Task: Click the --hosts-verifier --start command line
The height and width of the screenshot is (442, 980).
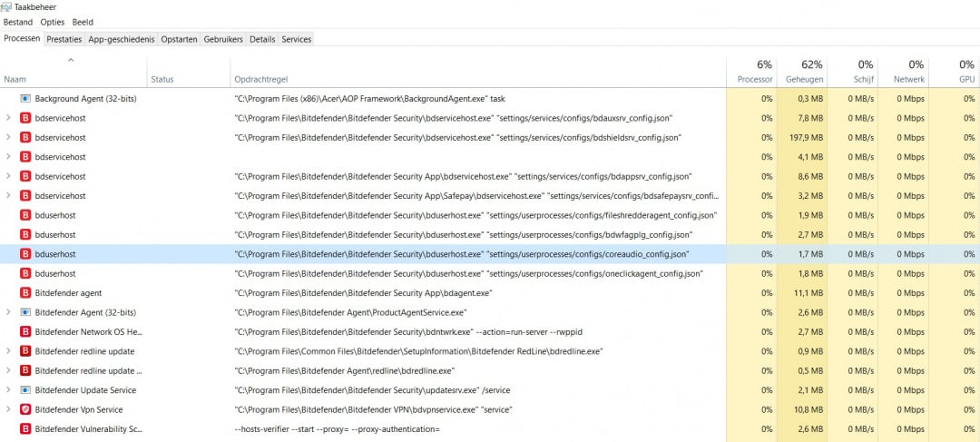Action: (337, 429)
